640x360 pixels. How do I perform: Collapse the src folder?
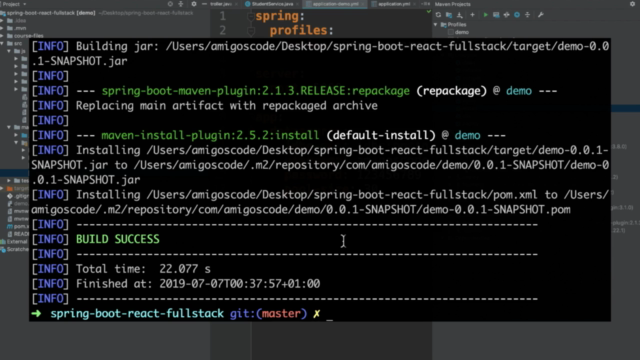2,43
